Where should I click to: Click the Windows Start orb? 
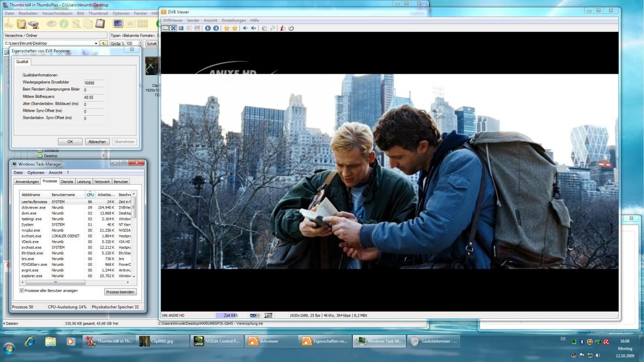(x=9, y=348)
